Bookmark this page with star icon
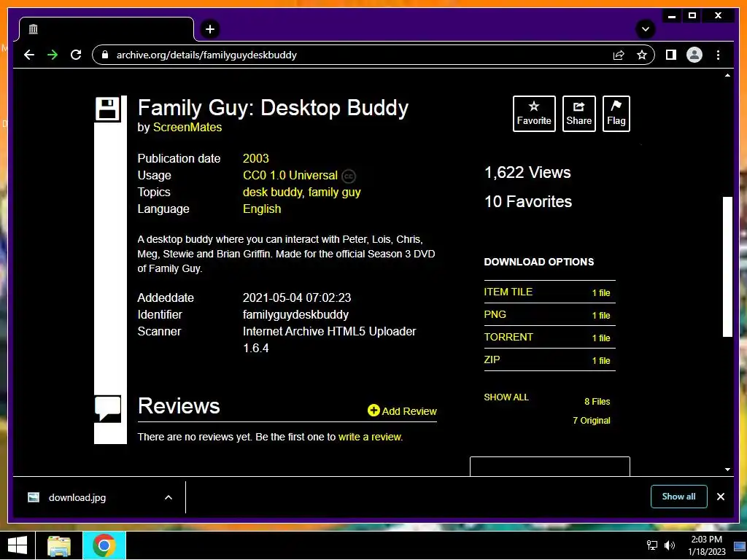Viewport: 747px width, 560px height. pyautogui.click(x=642, y=55)
